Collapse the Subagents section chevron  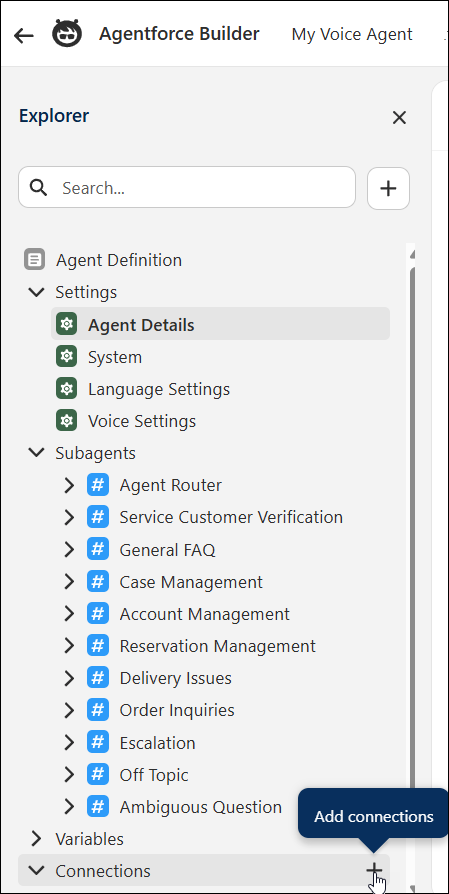coord(36,453)
